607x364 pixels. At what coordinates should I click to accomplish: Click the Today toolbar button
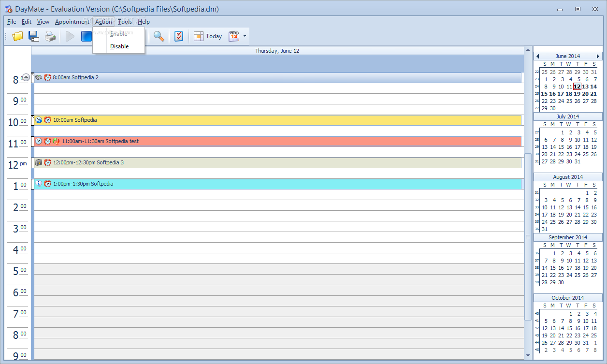coord(208,36)
